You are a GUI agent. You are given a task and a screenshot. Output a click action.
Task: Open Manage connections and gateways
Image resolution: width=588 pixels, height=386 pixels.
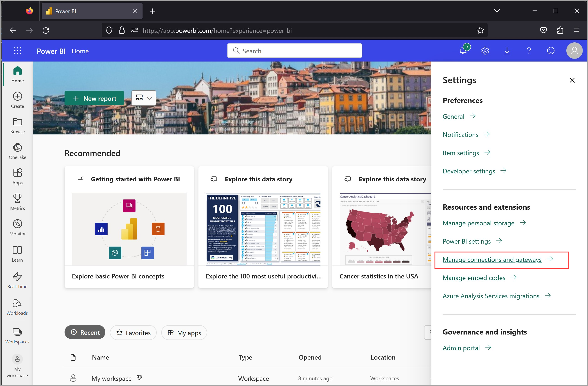[x=498, y=260]
